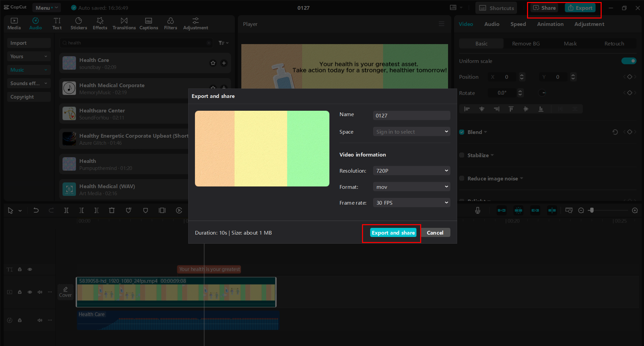644x346 pixels.
Task: Click the Export and share button
Action: coord(393,233)
